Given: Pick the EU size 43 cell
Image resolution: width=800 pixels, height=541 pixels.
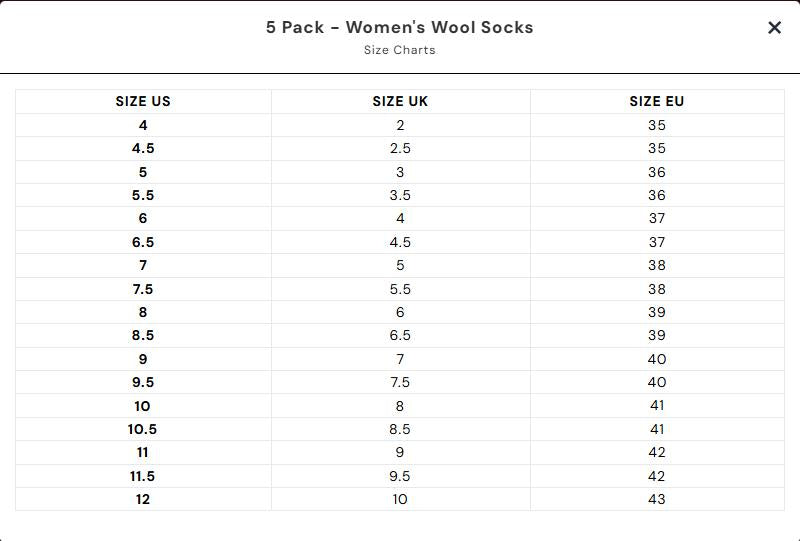Looking at the screenshot, I should coord(657,499).
